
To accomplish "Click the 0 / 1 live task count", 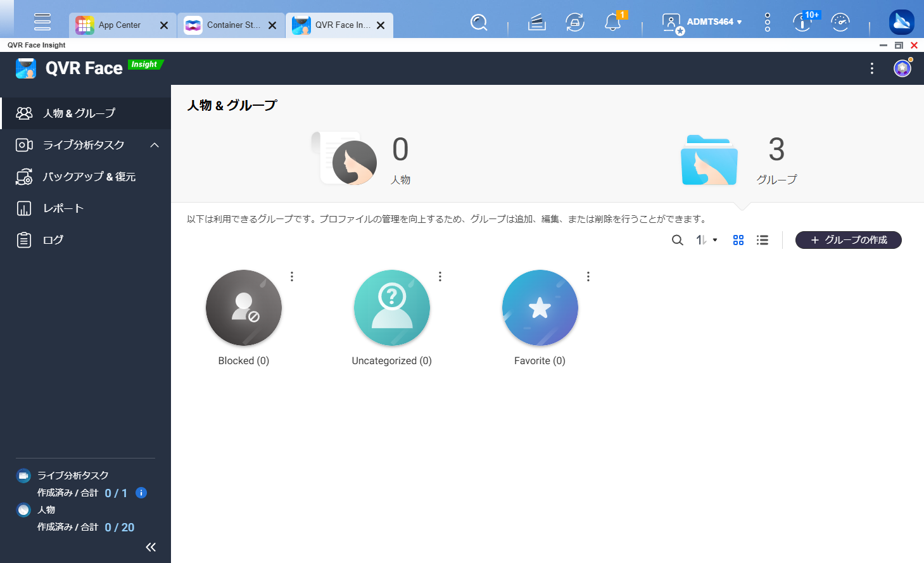I will 116,493.
